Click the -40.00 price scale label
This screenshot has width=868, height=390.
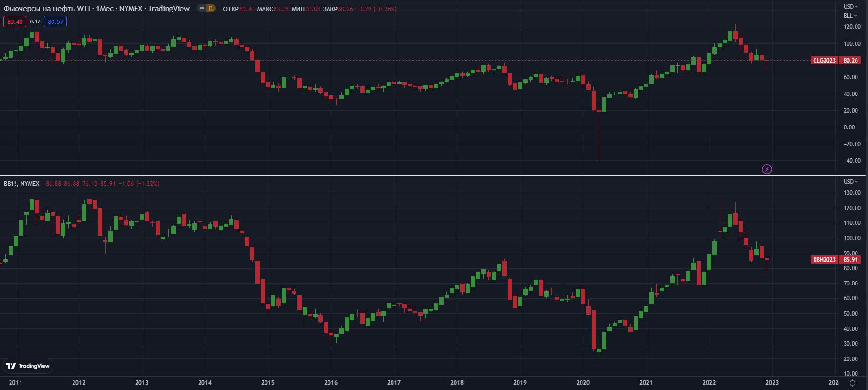point(852,161)
